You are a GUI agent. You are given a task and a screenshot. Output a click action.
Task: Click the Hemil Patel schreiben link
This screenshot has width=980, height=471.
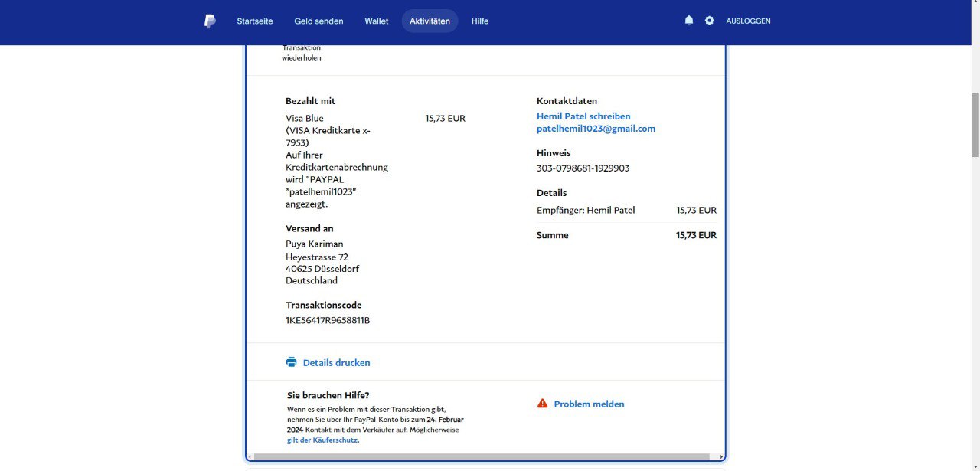point(583,116)
